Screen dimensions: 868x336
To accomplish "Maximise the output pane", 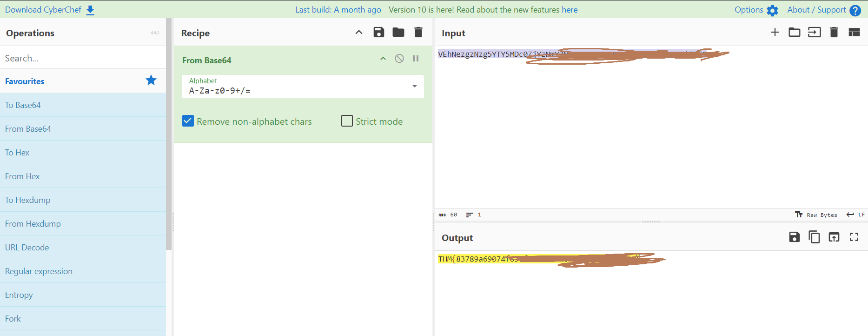I will click(854, 237).
